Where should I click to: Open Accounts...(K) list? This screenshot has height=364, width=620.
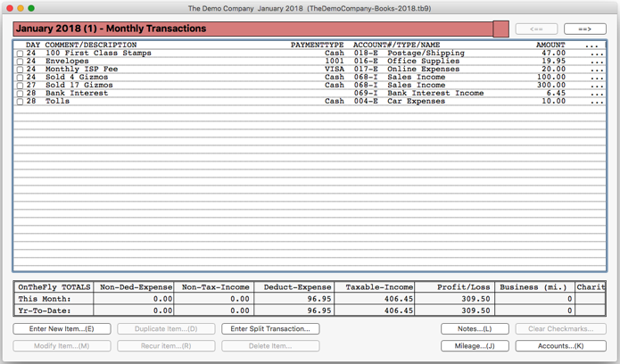pyautogui.click(x=561, y=346)
